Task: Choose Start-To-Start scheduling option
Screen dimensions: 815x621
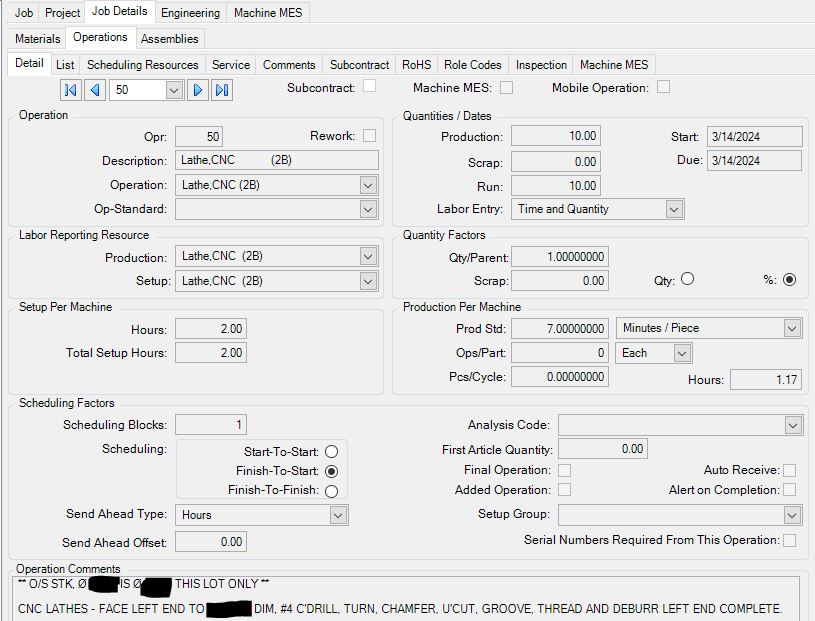Action: (331, 452)
